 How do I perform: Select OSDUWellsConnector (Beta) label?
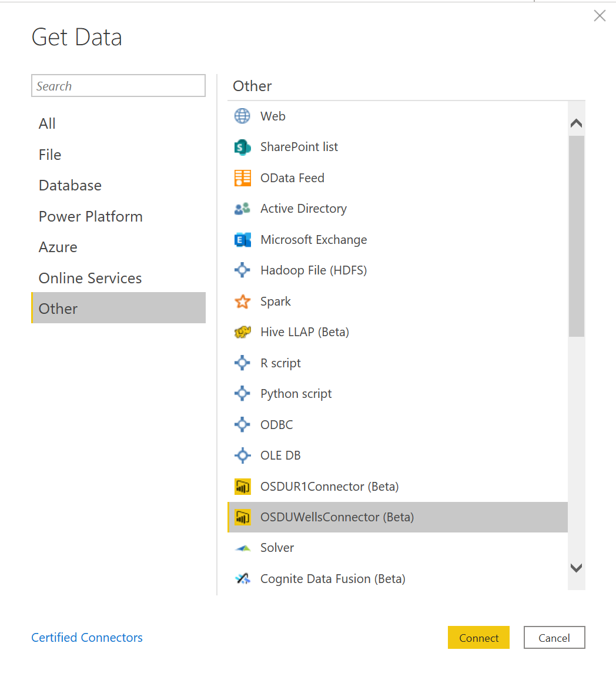pos(337,517)
